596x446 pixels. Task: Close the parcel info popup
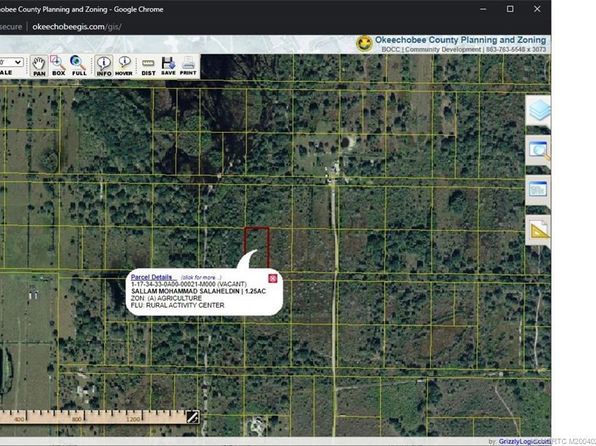[x=273, y=278]
